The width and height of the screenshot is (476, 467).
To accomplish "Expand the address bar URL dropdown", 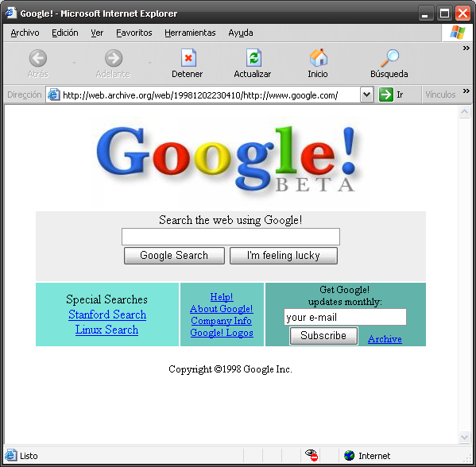I will tap(366, 95).
